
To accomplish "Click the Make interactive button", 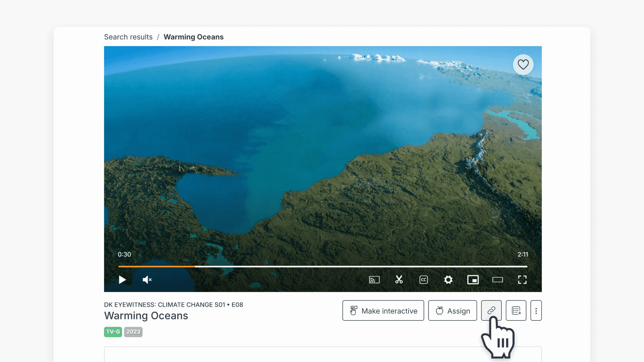I will point(383,310).
